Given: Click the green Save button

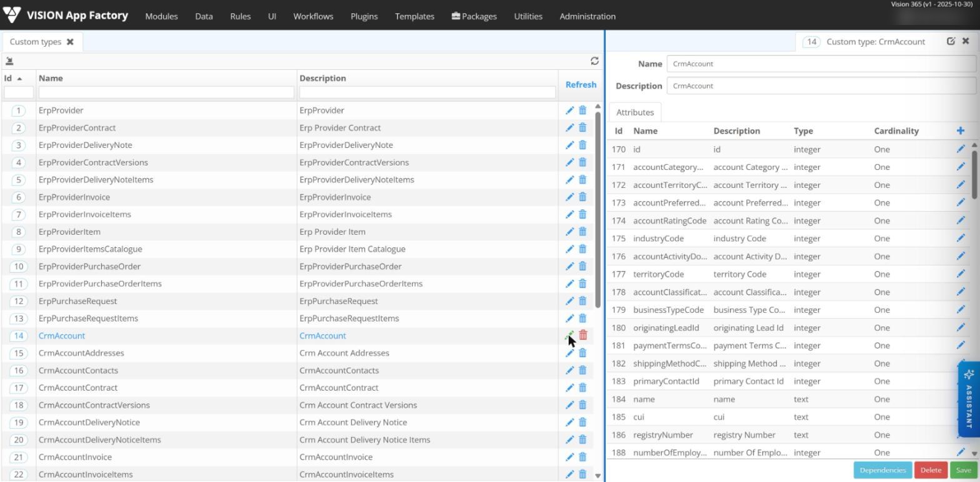Looking at the screenshot, I should [963, 470].
